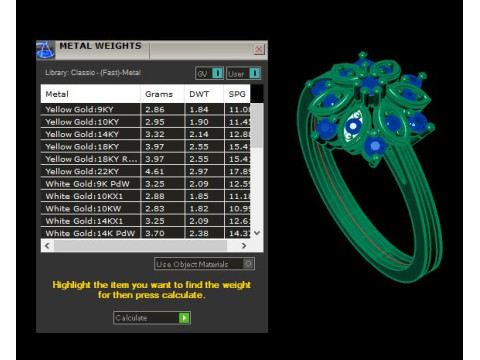Select White Gold:10KW row
480x360 pixels.
[146, 208]
